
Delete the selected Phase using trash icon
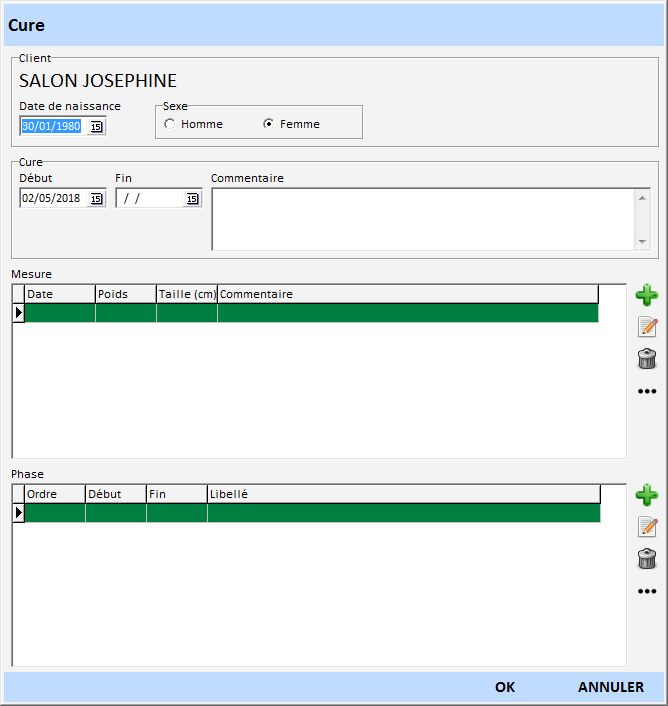click(646, 559)
